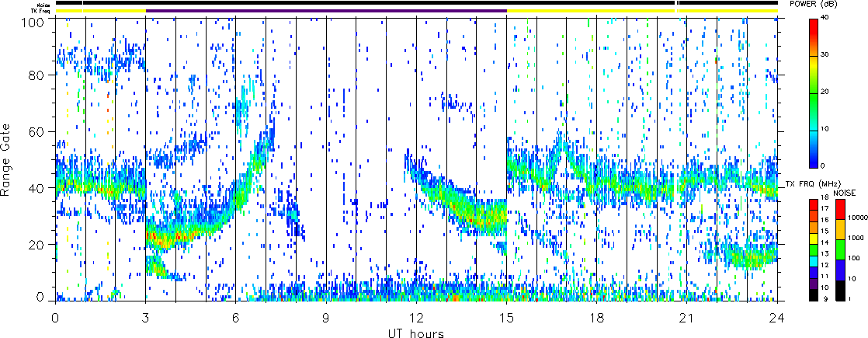The image size is (868, 338).
Task: Click the '3' tick on the UT hours axis
Action: [x=146, y=318]
